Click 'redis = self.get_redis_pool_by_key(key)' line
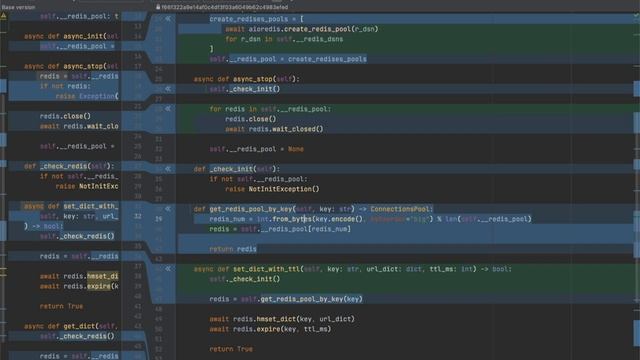640x360 pixels. coord(286,299)
